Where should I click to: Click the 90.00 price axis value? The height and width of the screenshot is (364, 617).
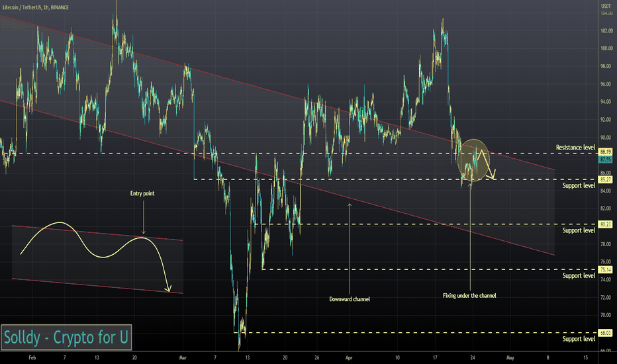606,138
